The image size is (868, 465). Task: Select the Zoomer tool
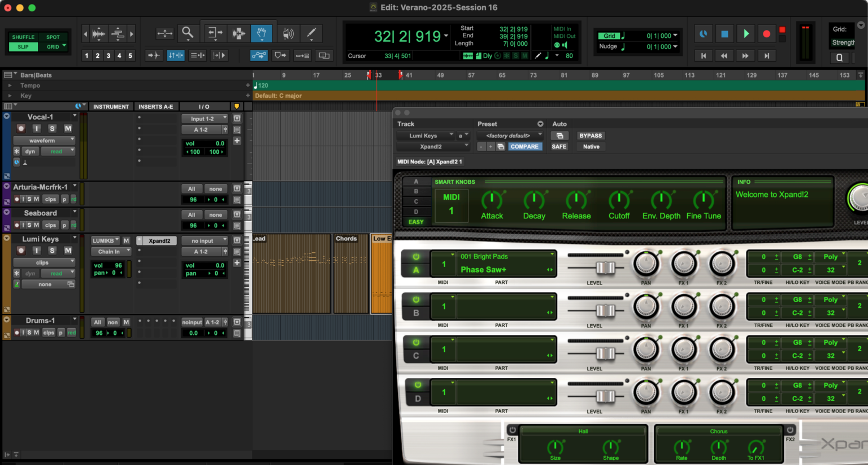coord(188,33)
